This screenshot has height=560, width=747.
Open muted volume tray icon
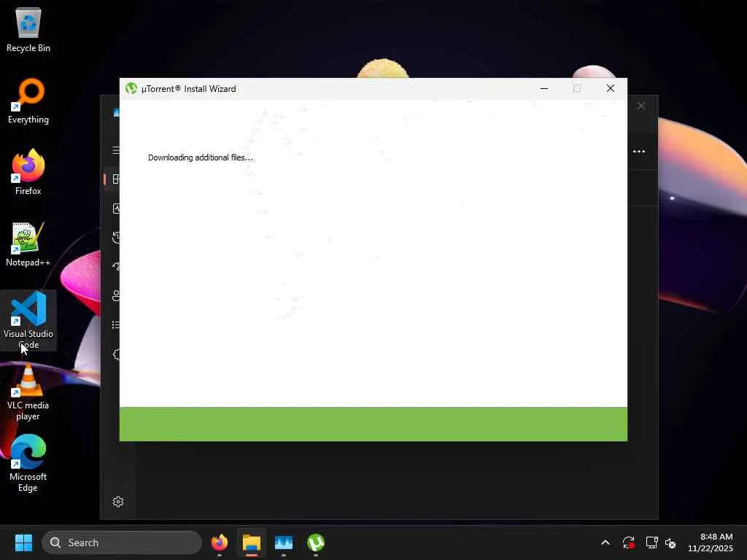coord(670,542)
